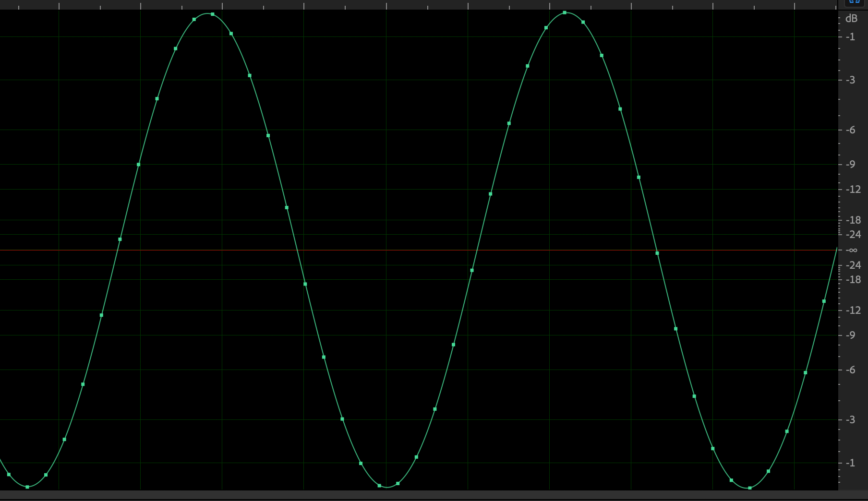
Task: Click the -12 label in lower half of scale
Action: (853, 310)
